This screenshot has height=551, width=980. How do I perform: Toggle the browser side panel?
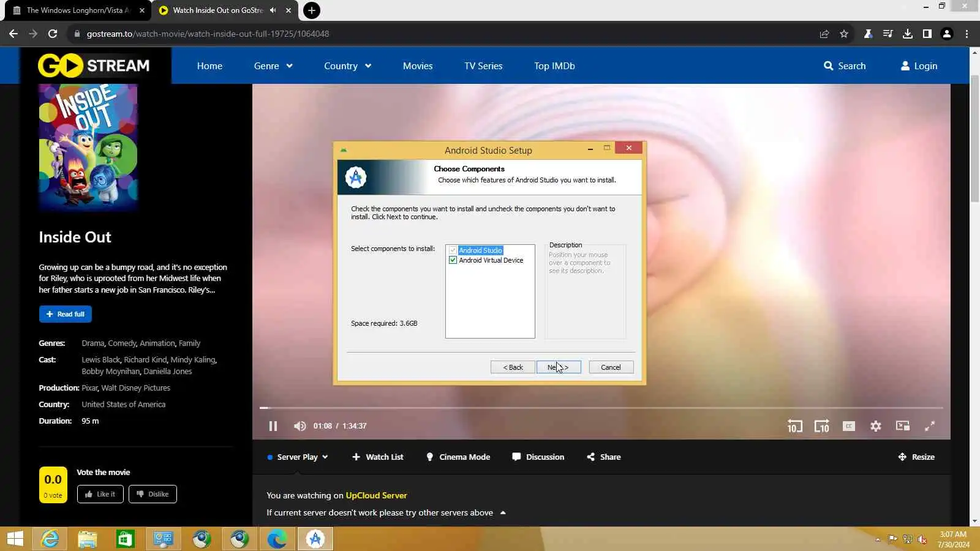[927, 34]
